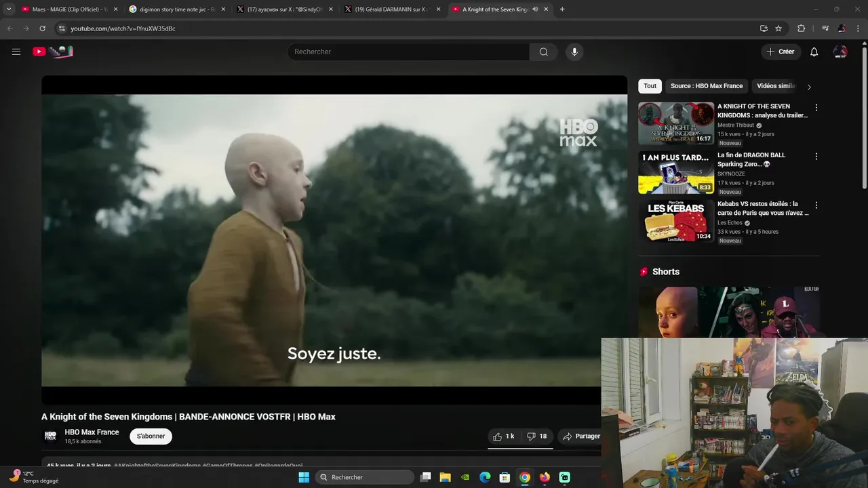Open more options for DRAGON BALL video
Screen dimensions: 868x488
click(x=816, y=157)
